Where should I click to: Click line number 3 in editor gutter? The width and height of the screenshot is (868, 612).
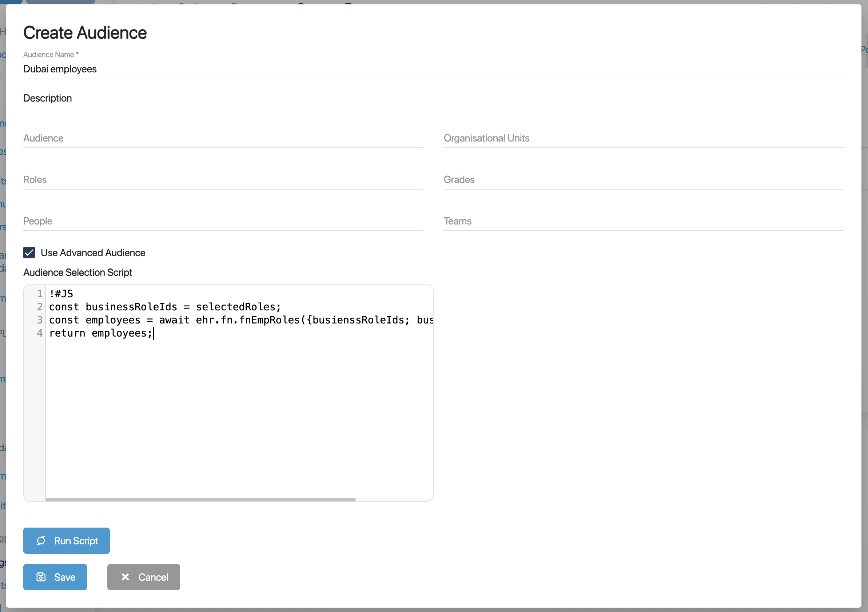39,320
